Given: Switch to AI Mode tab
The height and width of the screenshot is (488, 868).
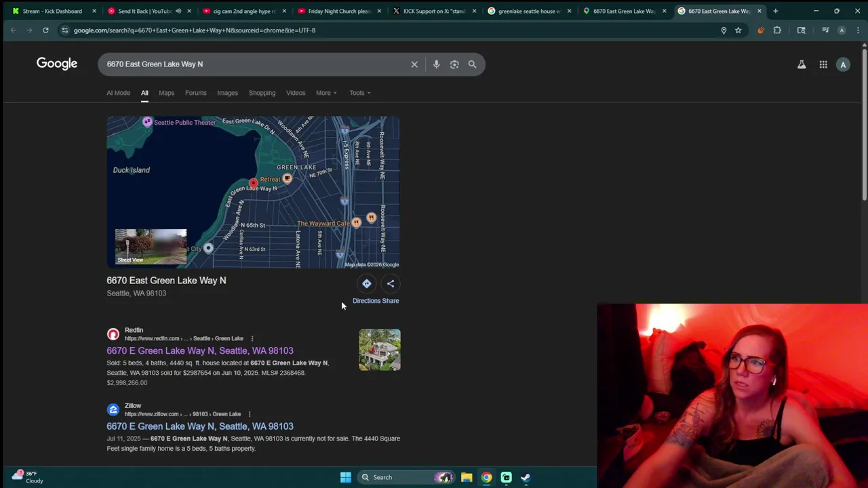Looking at the screenshot, I should 118,93.
